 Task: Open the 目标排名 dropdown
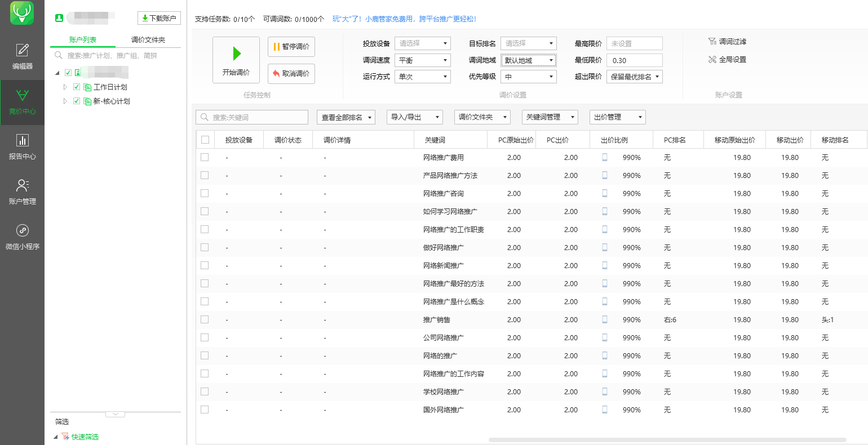pyautogui.click(x=529, y=43)
